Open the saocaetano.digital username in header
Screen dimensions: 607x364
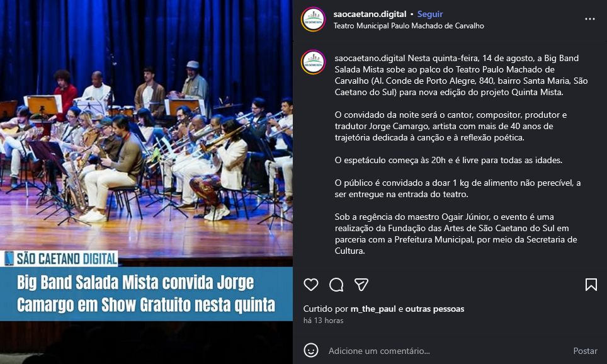point(370,14)
